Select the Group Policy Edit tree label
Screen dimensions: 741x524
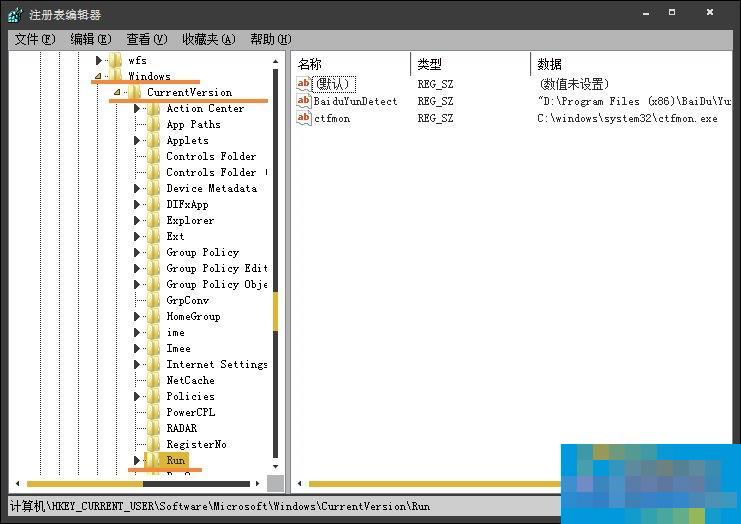pyautogui.click(x=217, y=268)
